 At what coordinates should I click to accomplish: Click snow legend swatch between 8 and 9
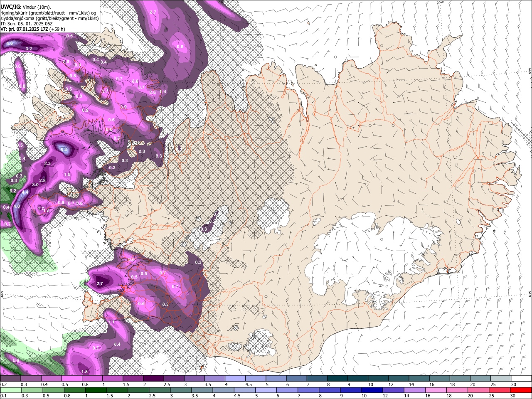click(x=337, y=379)
